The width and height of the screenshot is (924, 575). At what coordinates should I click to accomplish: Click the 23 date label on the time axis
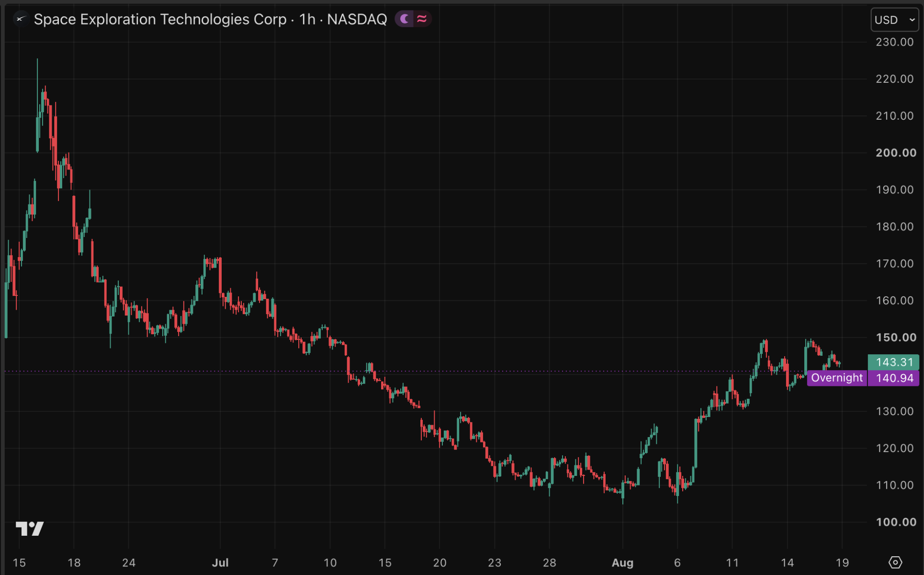(x=495, y=563)
